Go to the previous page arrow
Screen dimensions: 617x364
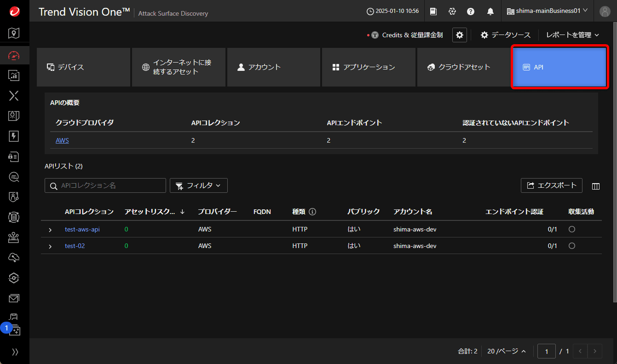(x=580, y=351)
